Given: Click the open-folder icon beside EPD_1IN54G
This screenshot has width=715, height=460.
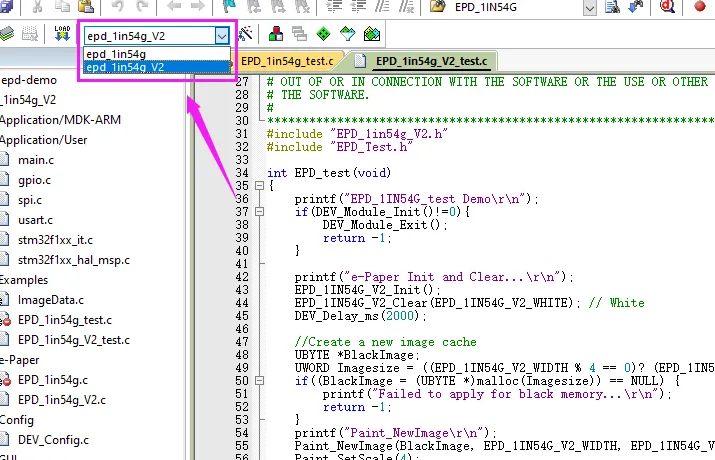Looking at the screenshot, I should coord(438,6).
